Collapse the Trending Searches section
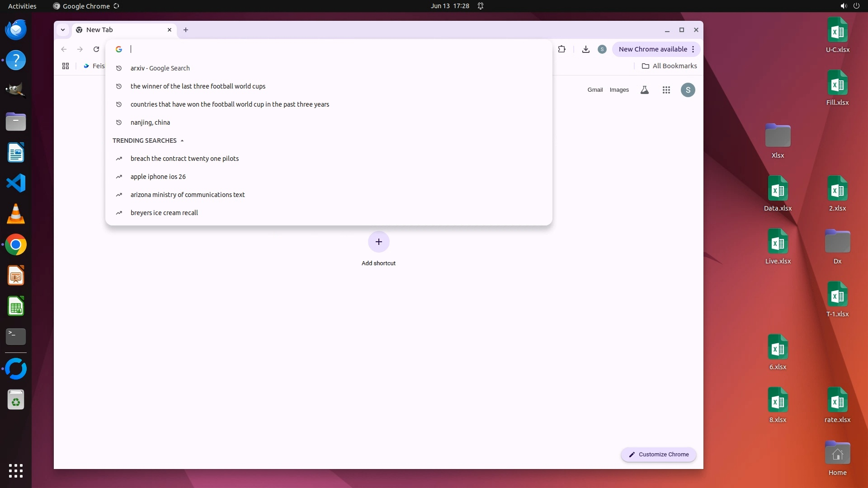The image size is (868, 488). pyautogui.click(x=182, y=141)
